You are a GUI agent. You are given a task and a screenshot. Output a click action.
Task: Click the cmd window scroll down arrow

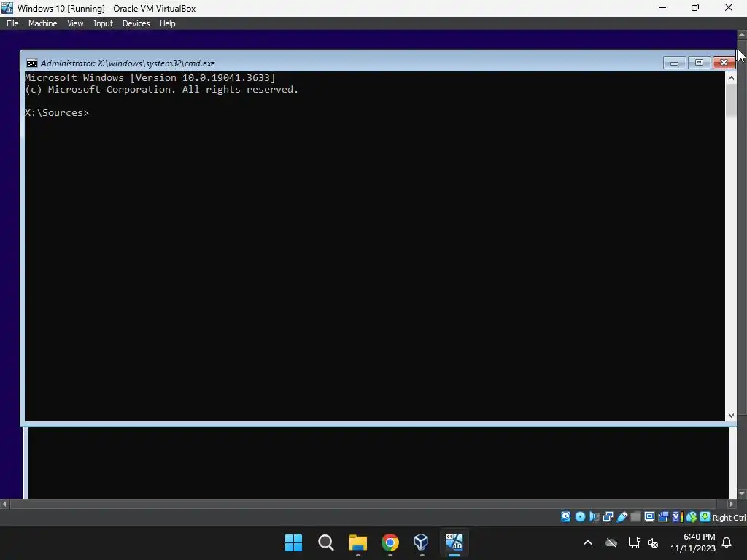(731, 416)
